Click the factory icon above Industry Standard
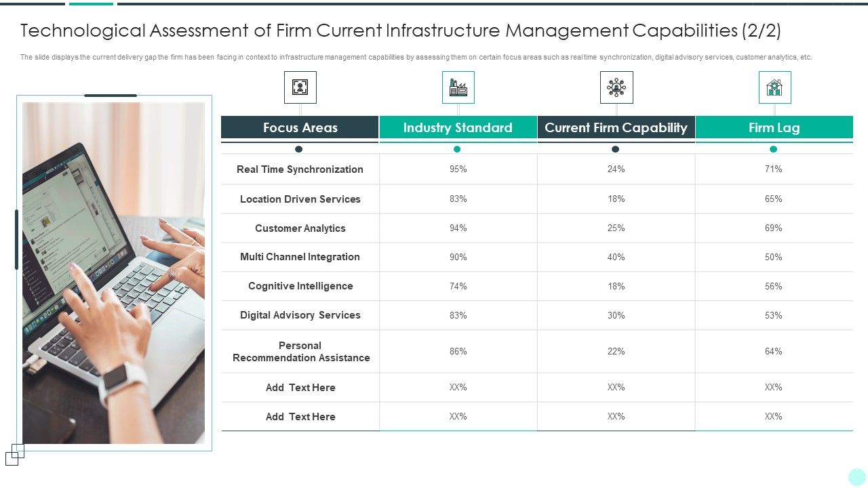The image size is (868, 488). click(458, 87)
